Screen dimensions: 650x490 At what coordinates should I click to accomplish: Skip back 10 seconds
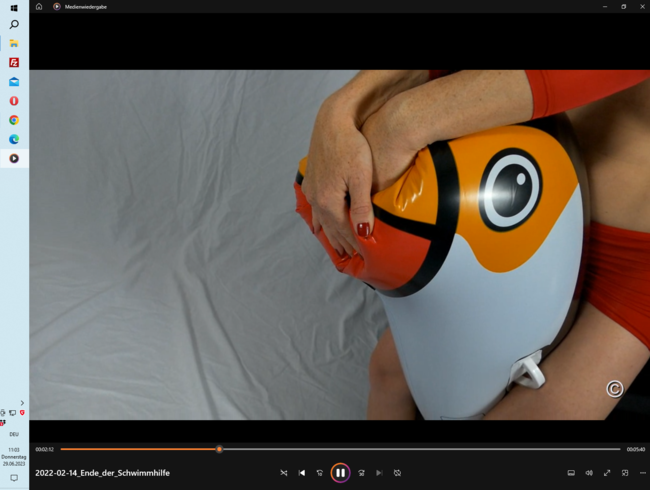click(320, 473)
